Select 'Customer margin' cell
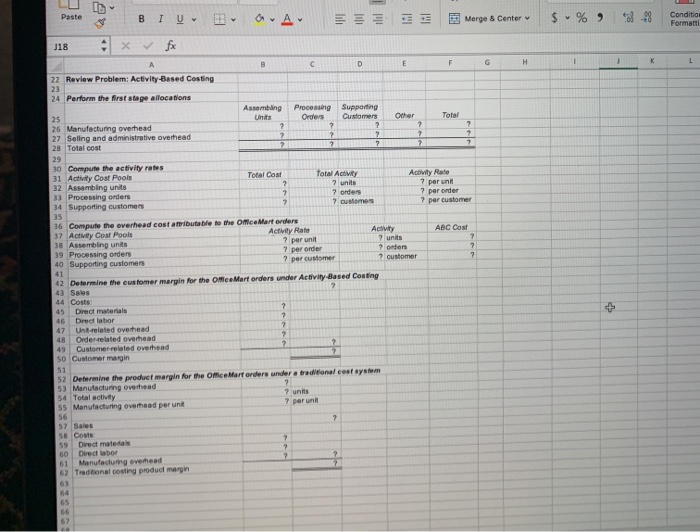Image resolution: width=700 pixels, height=532 pixels. [x=100, y=358]
